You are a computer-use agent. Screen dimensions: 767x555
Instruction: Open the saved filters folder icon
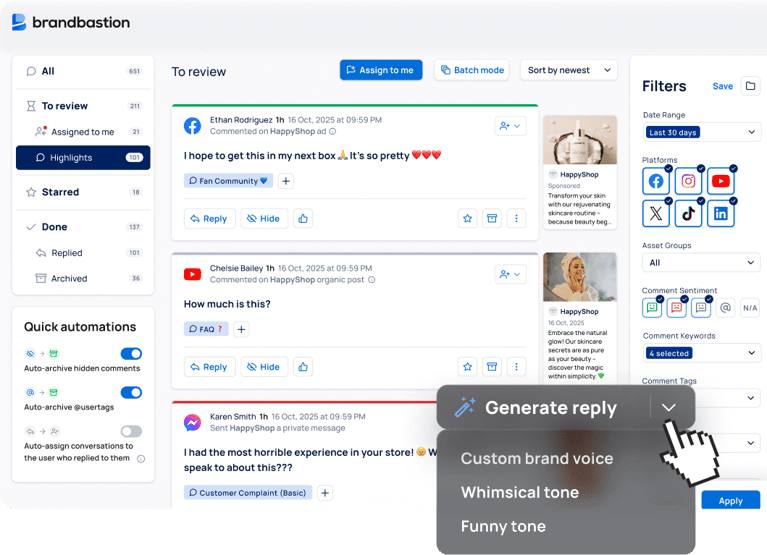click(x=750, y=86)
